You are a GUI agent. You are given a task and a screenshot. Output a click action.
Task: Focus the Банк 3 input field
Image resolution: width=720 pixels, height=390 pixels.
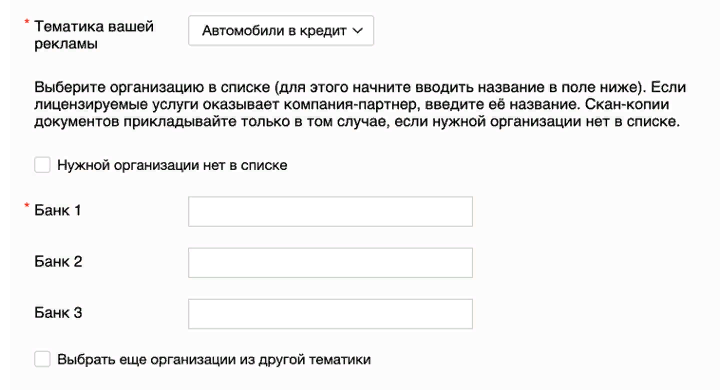tap(330, 314)
